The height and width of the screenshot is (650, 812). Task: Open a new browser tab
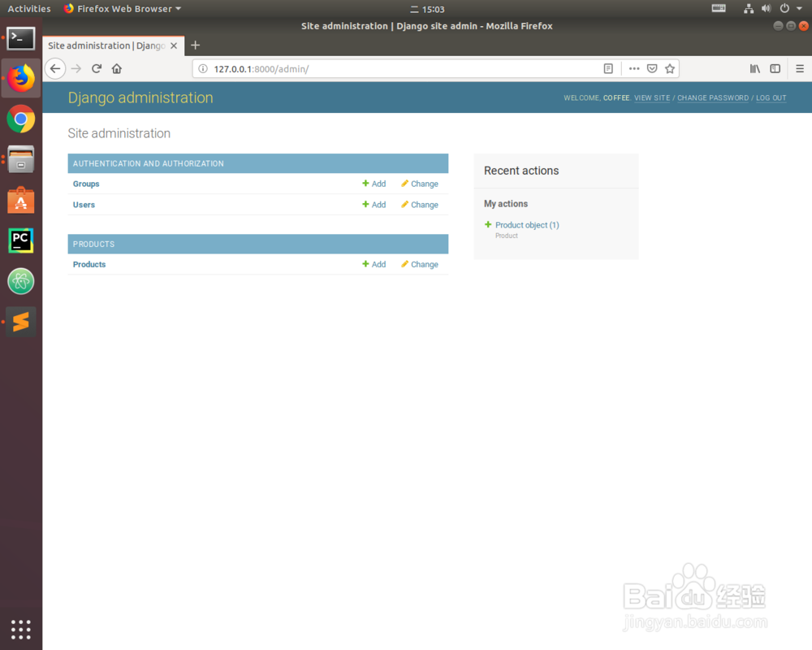(195, 45)
